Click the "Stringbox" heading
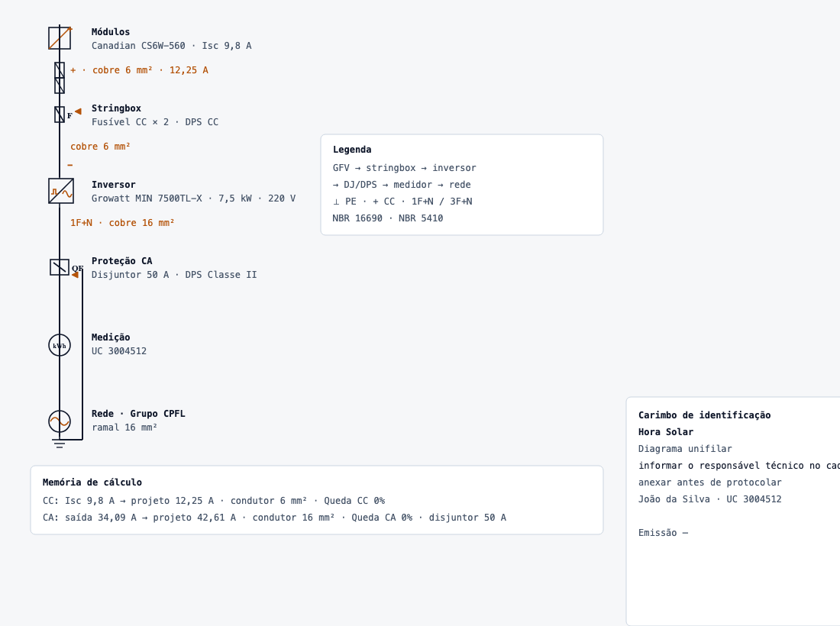 pos(116,108)
